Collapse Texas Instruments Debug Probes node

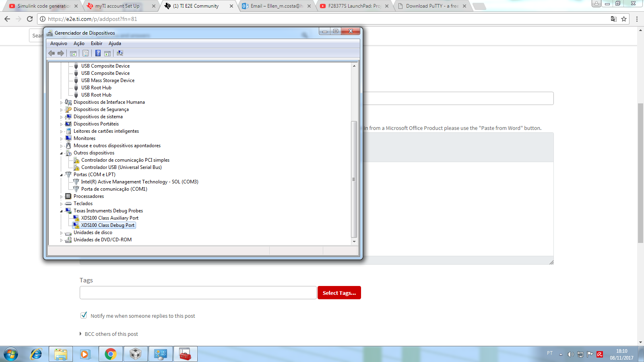62,211
